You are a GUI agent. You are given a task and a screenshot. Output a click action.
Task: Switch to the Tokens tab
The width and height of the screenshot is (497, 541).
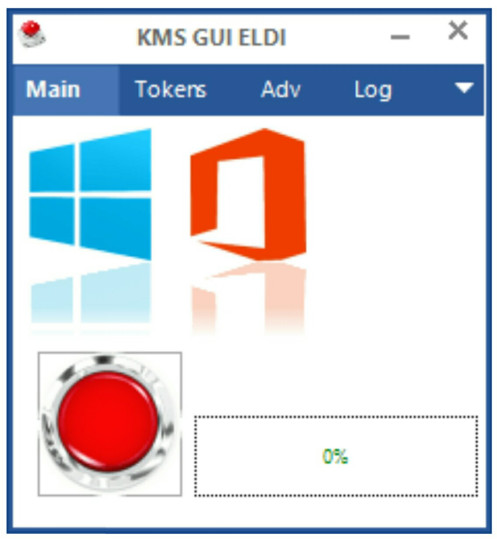171,90
